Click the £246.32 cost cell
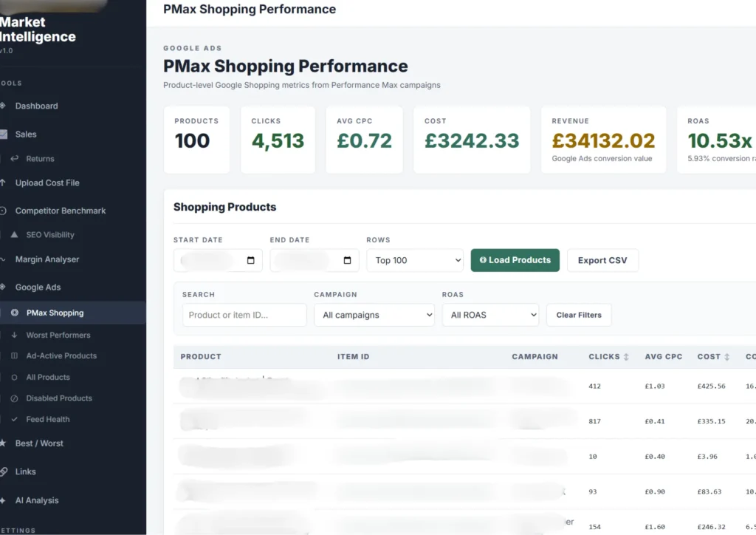Viewport: 756px width, 535px height. click(x=711, y=528)
